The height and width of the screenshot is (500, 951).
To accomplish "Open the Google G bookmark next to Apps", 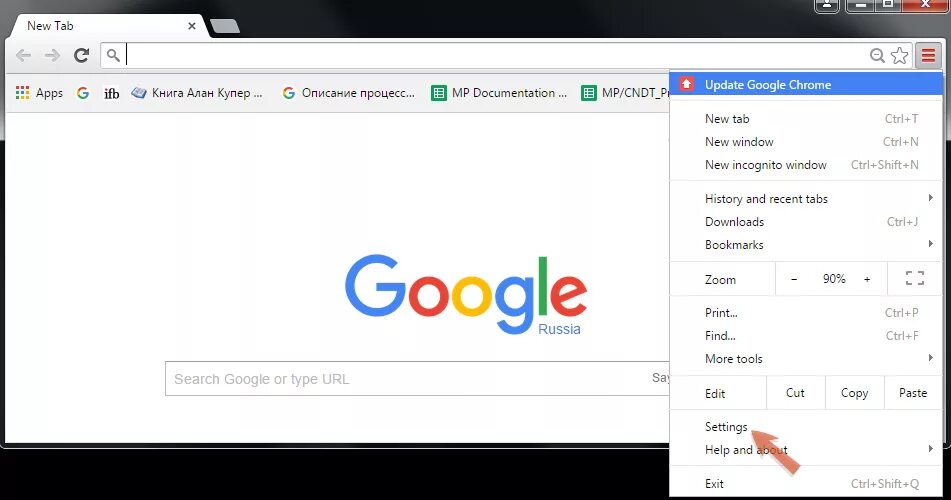I will (83, 93).
